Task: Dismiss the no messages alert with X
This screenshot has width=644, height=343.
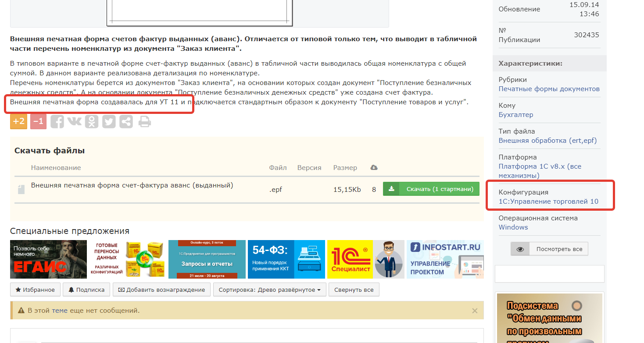Action: click(x=475, y=311)
